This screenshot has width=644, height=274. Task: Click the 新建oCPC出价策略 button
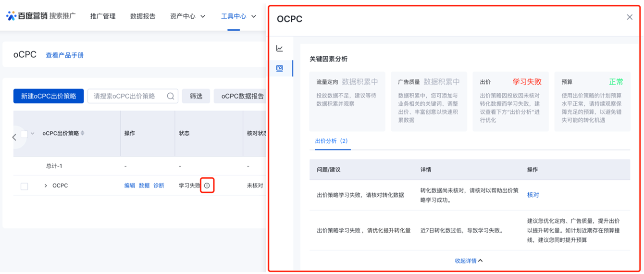[49, 96]
